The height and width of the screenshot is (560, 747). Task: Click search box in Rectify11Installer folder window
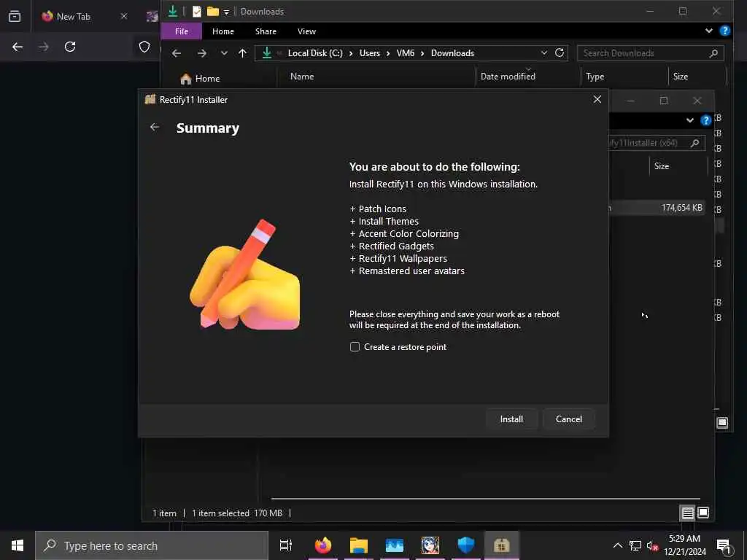point(657,143)
